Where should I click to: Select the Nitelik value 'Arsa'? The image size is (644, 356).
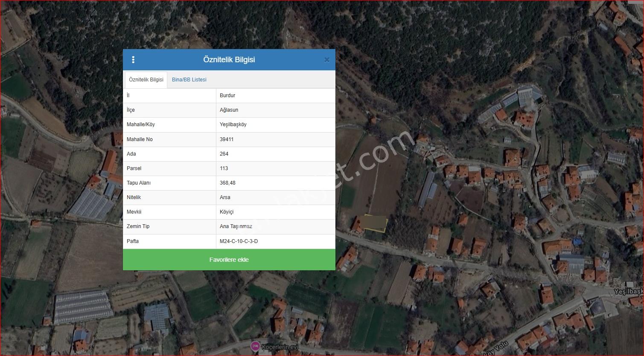[225, 197]
